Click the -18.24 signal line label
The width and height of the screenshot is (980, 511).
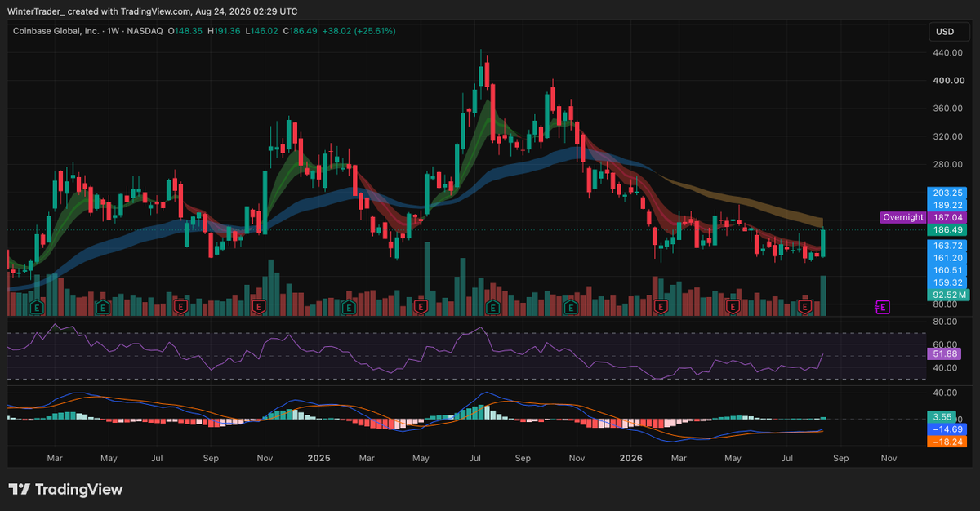click(947, 441)
